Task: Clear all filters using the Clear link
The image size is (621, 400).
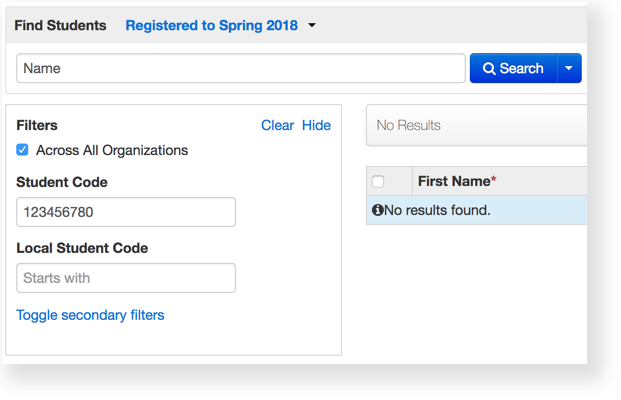Action: (x=277, y=125)
